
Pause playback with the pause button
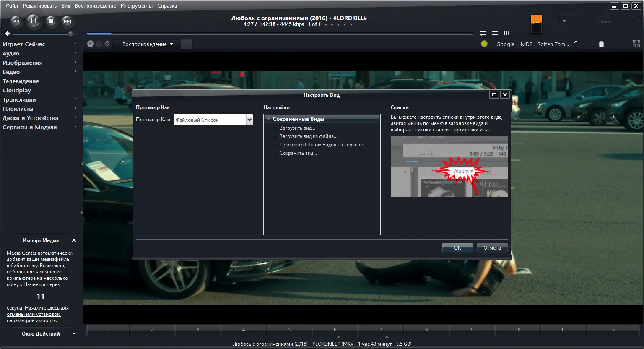[x=34, y=21]
